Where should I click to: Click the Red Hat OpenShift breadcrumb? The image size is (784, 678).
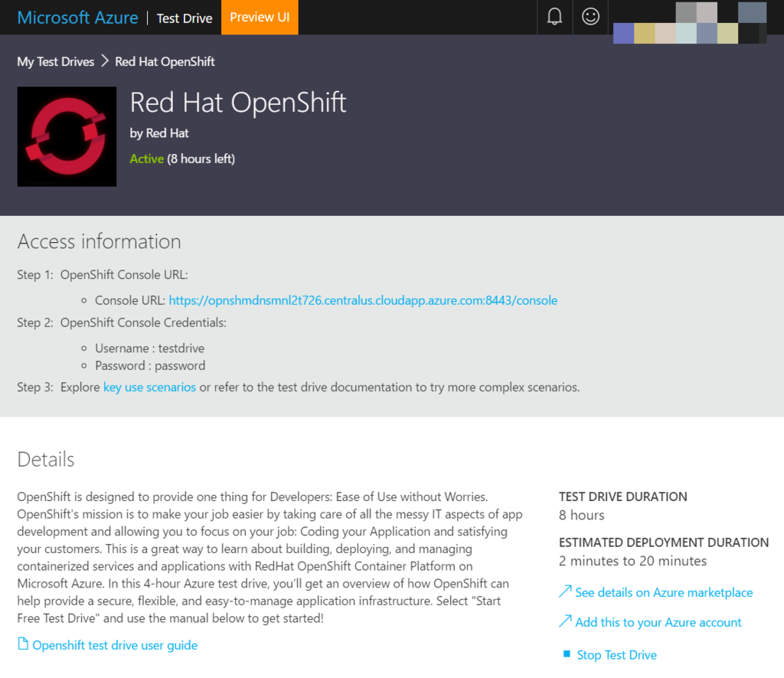pyautogui.click(x=165, y=61)
